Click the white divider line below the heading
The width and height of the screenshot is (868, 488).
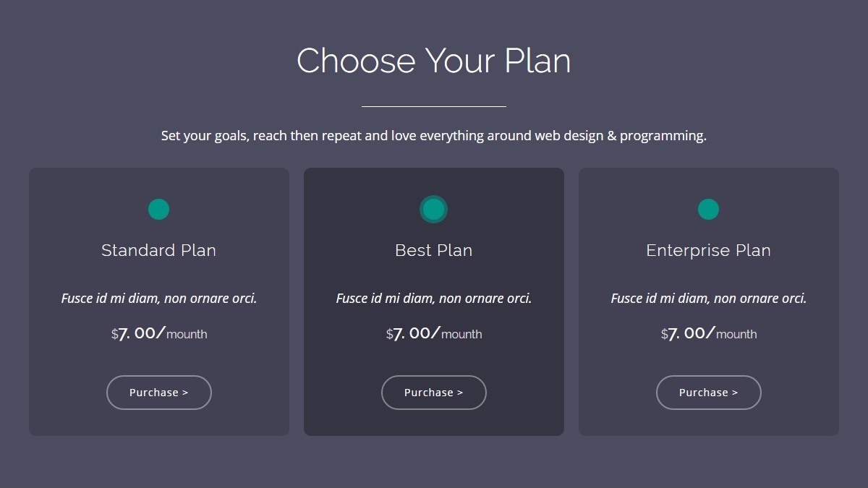click(433, 106)
